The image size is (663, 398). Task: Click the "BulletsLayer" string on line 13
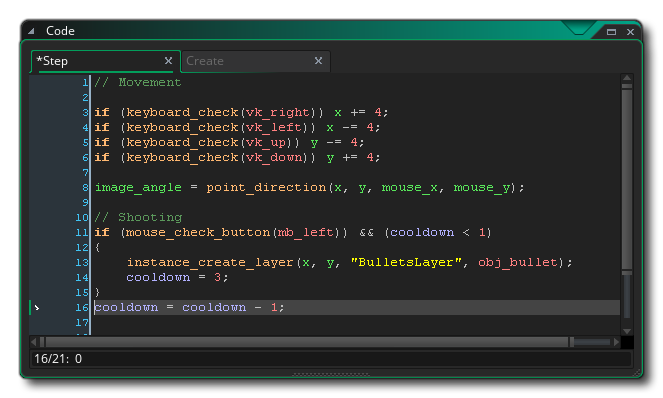point(406,263)
